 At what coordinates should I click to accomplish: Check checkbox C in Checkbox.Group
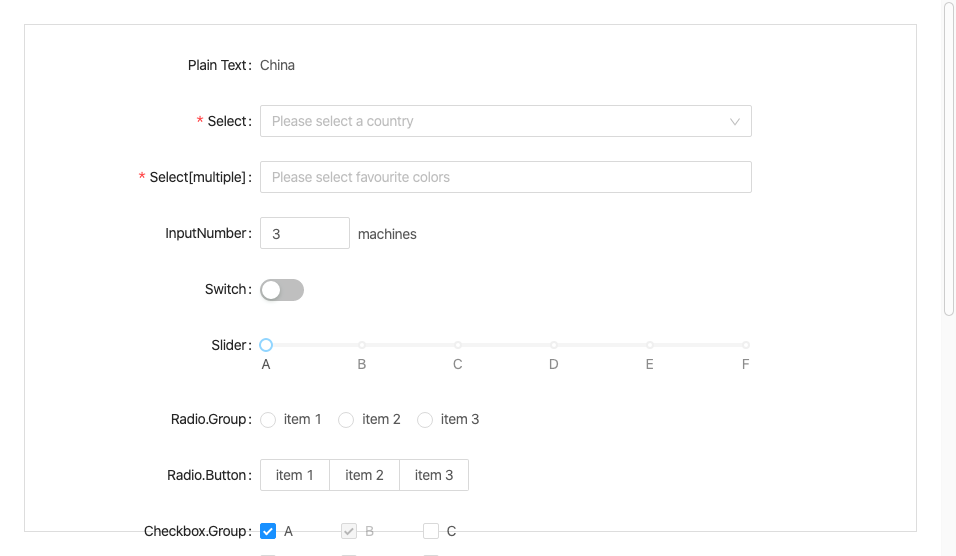[x=431, y=531]
